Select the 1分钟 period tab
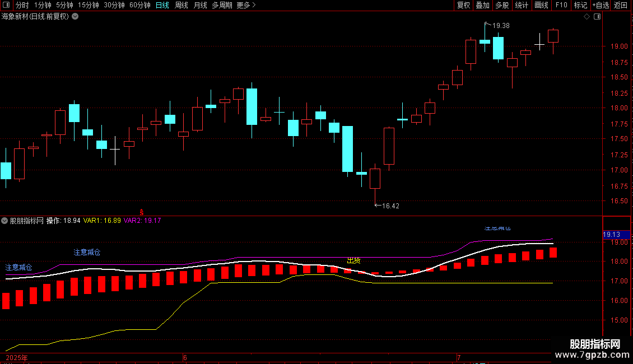 (43, 5)
